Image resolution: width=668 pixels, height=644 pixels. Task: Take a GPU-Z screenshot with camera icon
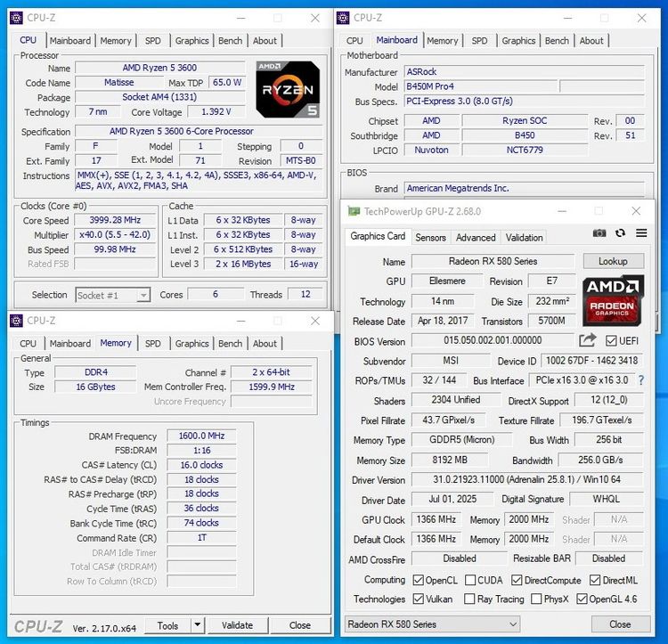coord(599,233)
